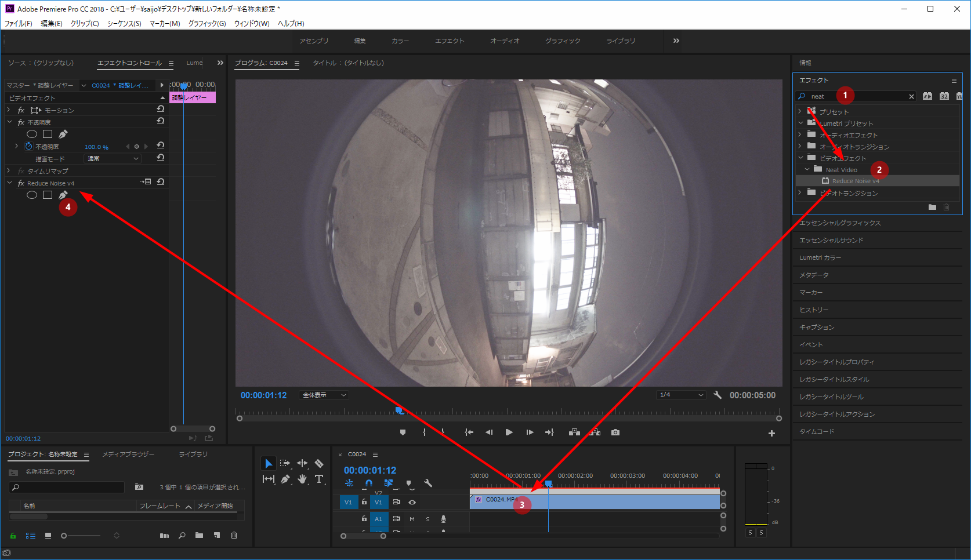Toggle opacity animation stopwatch

(28, 146)
